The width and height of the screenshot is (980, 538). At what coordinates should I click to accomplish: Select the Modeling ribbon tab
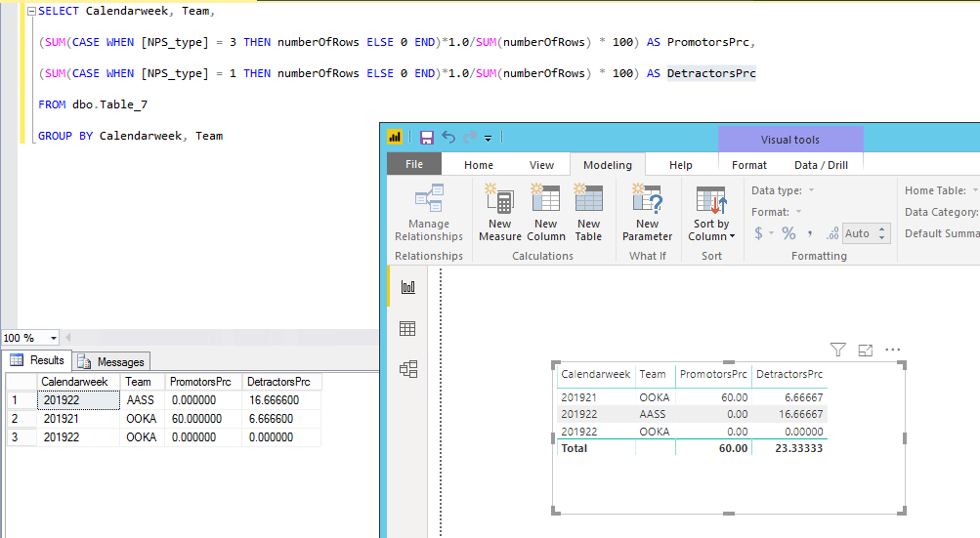click(x=608, y=165)
